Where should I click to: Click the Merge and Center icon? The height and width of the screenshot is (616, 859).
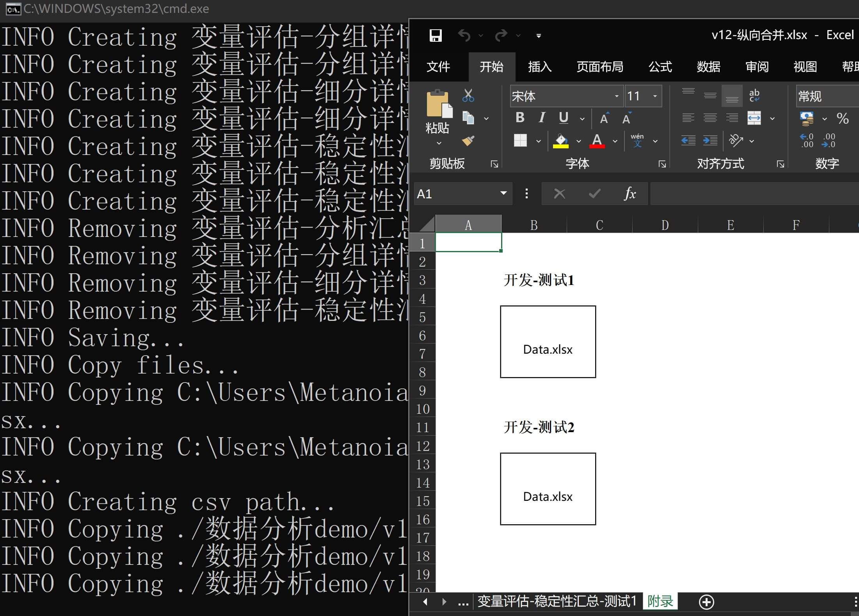(754, 118)
